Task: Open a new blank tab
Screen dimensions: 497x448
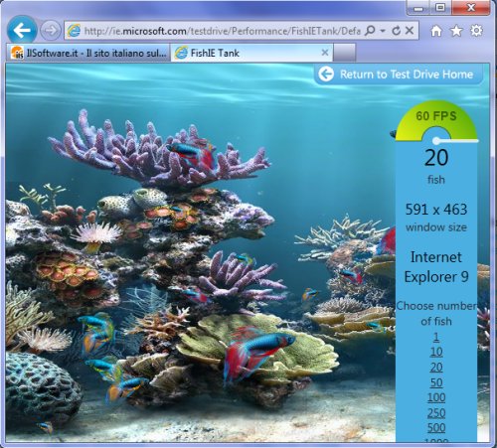Action: [344, 53]
